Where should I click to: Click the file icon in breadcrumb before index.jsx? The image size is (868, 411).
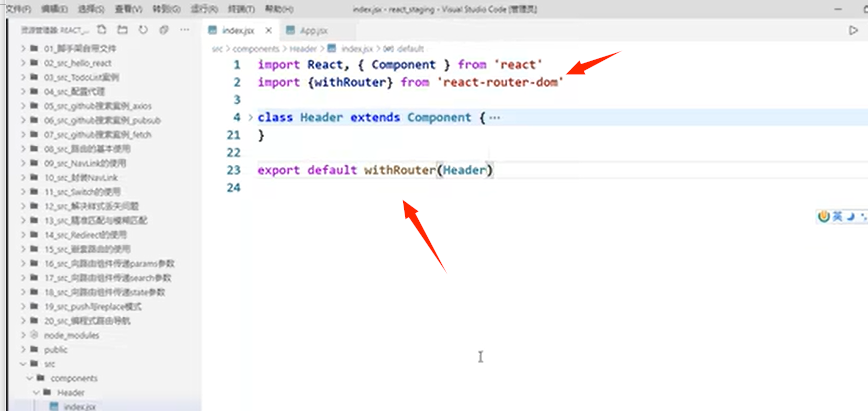point(332,49)
